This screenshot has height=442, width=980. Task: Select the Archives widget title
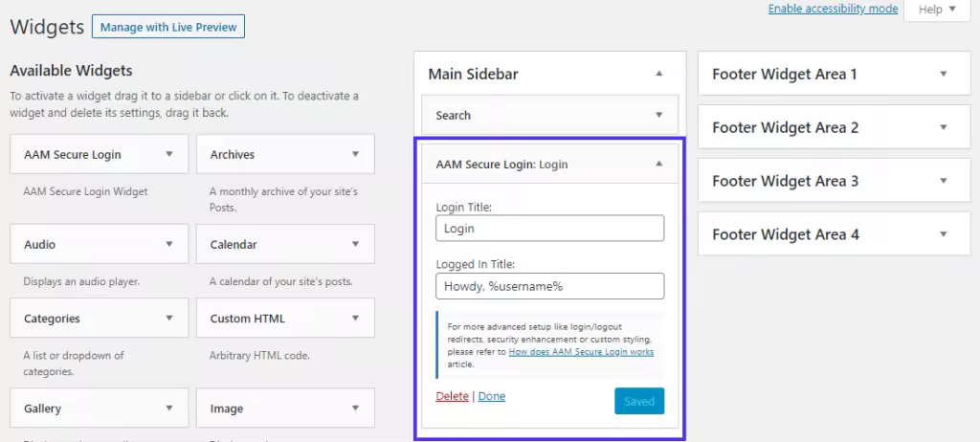click(x=233, y=154)
